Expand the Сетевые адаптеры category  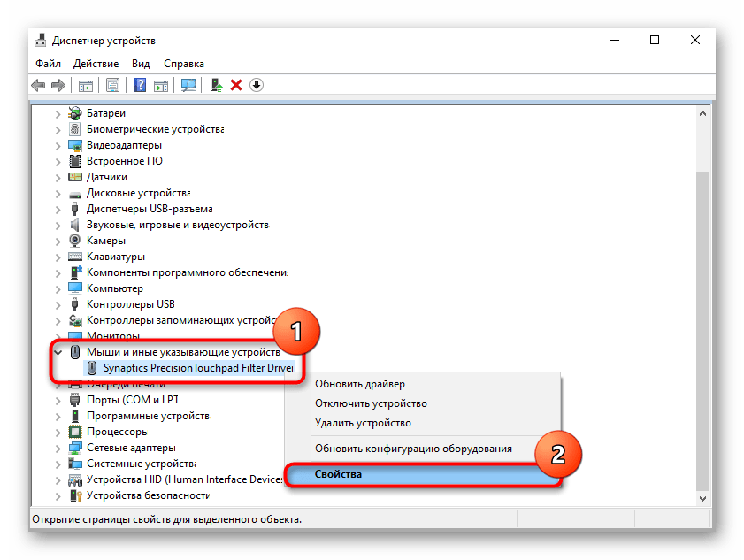click(x=58, y=448)
